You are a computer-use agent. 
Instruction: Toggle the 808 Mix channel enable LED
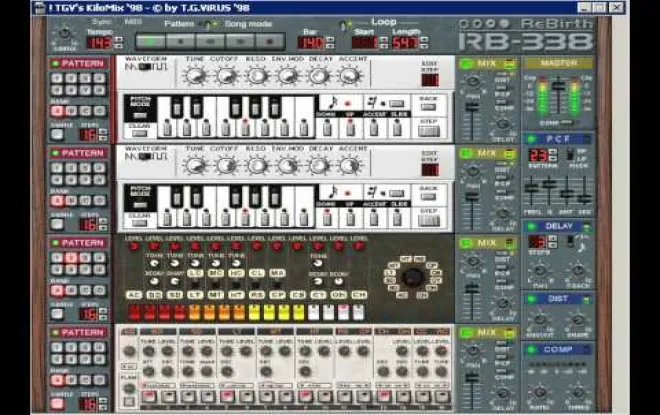pyautogui.click(x=466, y=243)
